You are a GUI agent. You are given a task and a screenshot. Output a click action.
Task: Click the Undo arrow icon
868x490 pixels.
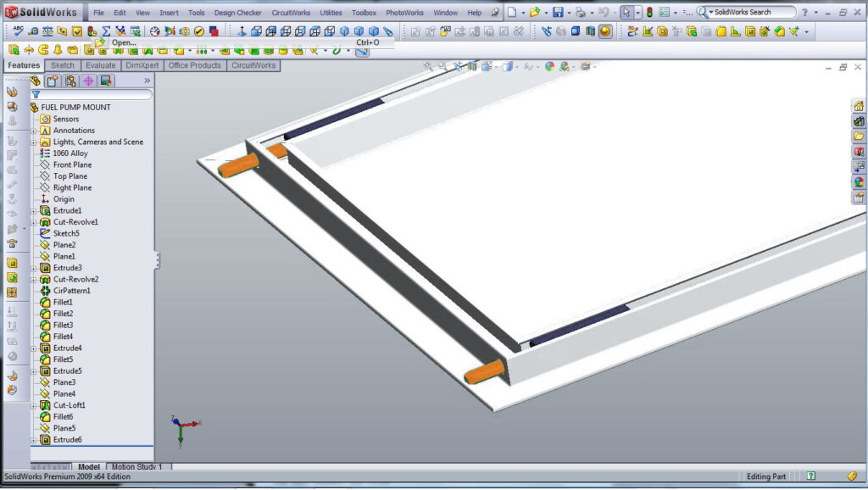point(604,12)
